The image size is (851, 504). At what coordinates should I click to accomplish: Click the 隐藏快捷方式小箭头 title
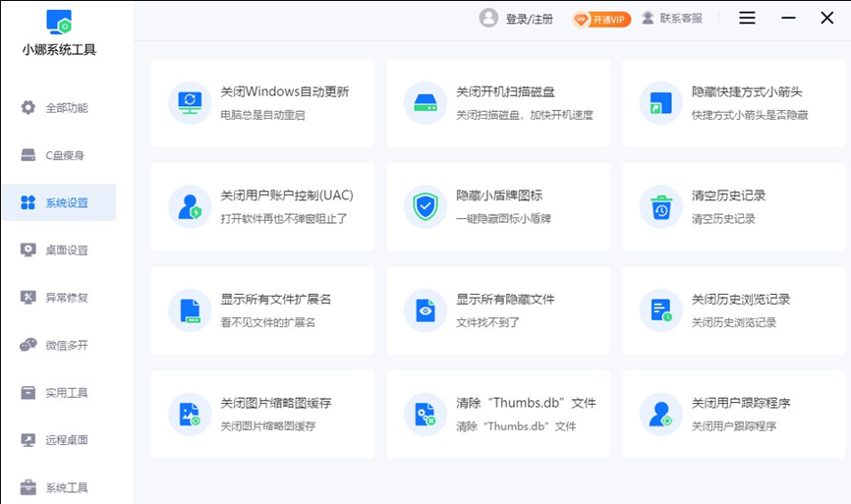(747, 91)
